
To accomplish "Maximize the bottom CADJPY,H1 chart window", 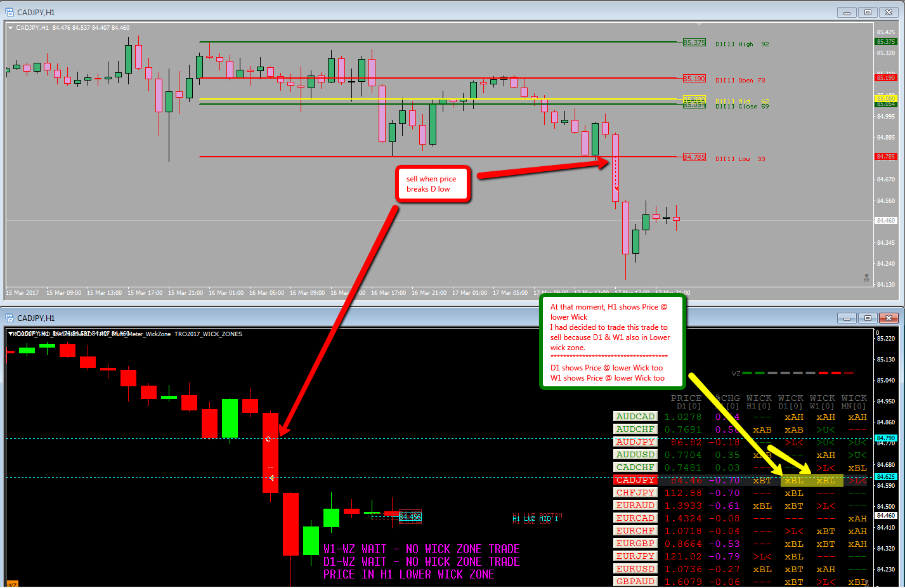I will point(868,318).
